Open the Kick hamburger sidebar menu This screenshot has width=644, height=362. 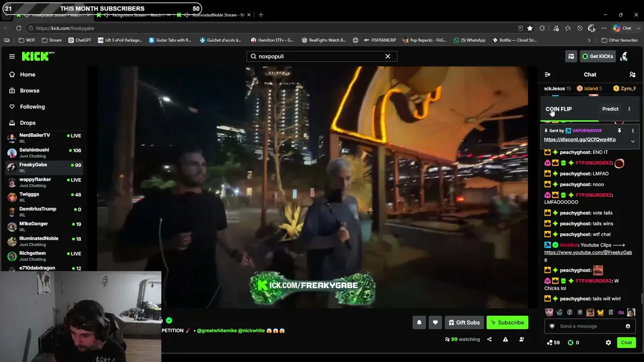click(12, 56)
